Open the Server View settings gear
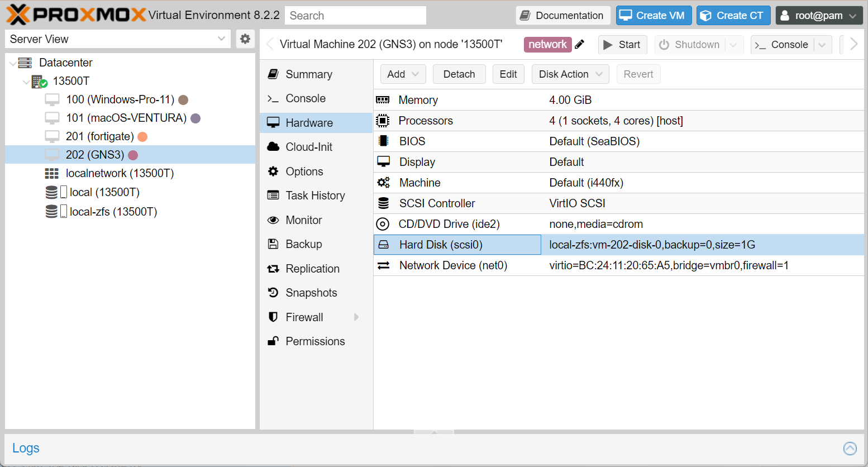868x467 pixels. (245, 39)
